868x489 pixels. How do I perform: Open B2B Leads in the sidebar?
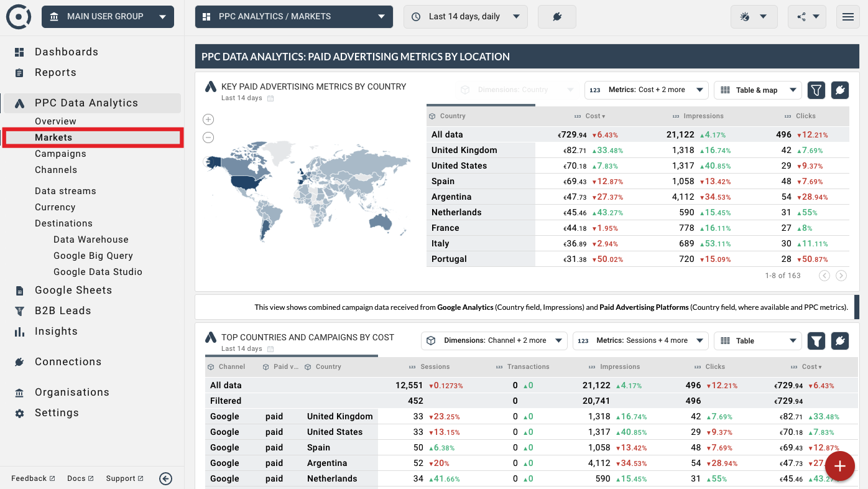[63, 311]
